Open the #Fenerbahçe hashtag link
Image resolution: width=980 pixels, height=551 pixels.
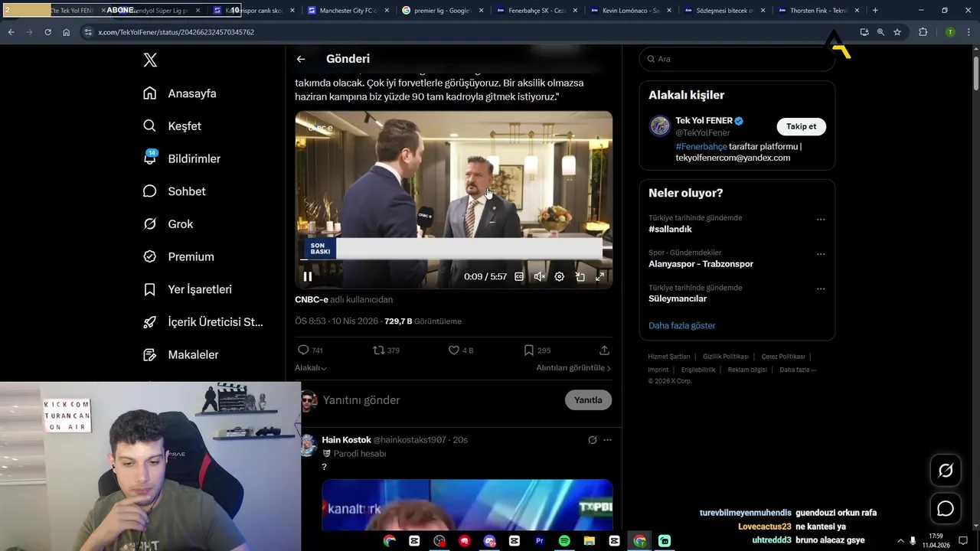(x=701, y=146)
